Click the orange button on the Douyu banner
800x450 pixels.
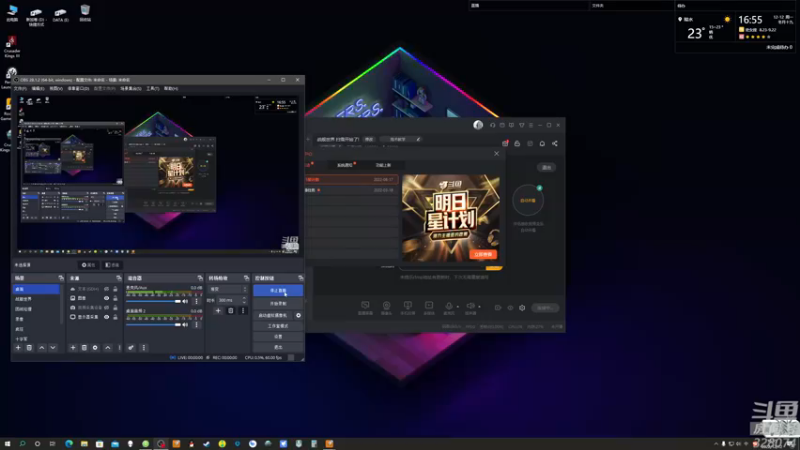tap(483, 254)
